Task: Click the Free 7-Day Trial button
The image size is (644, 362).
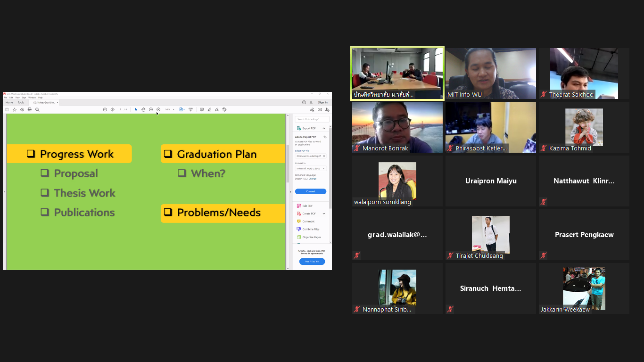Action: pos(312,262)
